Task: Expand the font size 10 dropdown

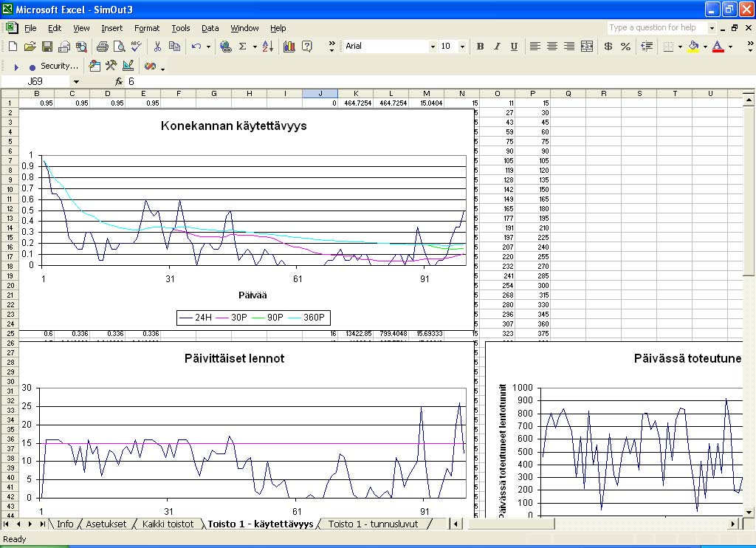Action: click(x=462, y=47)
